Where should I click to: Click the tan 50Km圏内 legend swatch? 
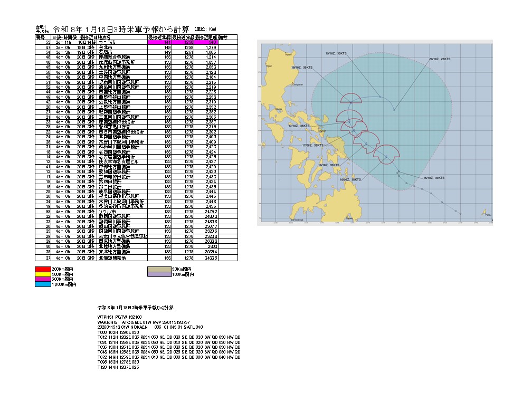coord(160,270)
